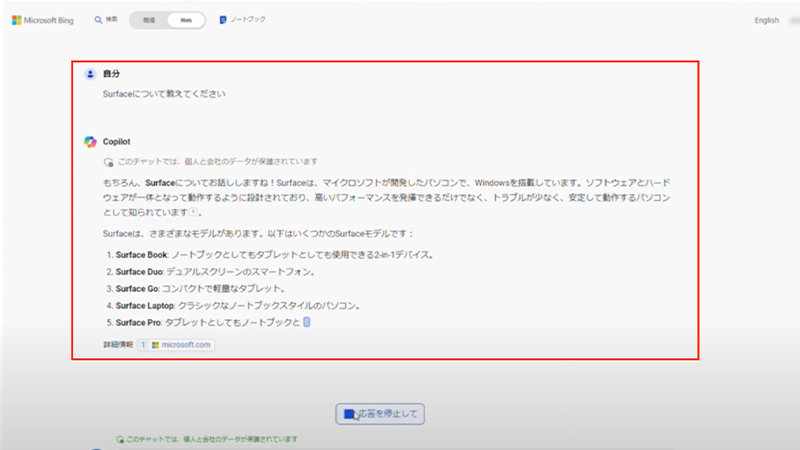The width and height of the screenshot is (800, 450).
Task: Click the Notebook icon in top bar
Action: (223, 20)
